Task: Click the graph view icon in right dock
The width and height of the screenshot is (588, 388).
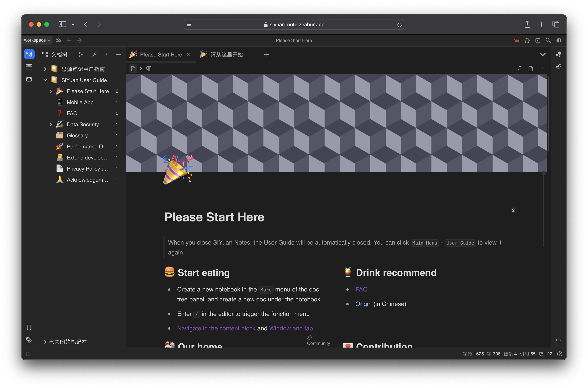Action: coord(559,54)
